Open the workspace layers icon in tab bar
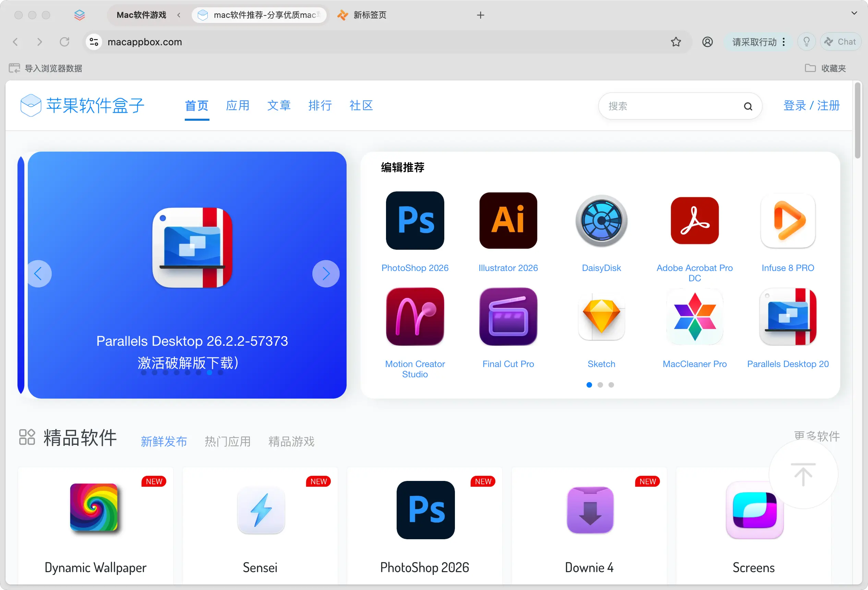Viewport: 868px width, 590px height. click(79, 15)
